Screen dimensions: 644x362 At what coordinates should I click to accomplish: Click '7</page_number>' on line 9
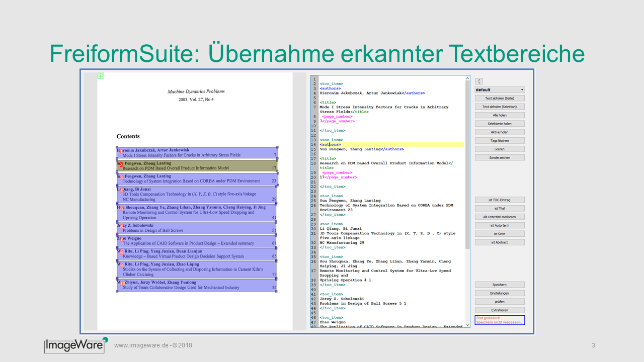(337, 121)
